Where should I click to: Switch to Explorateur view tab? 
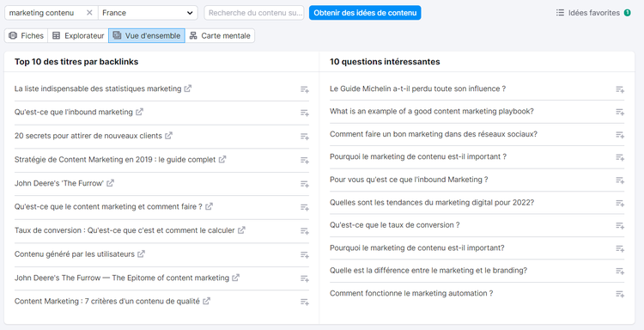78,36
